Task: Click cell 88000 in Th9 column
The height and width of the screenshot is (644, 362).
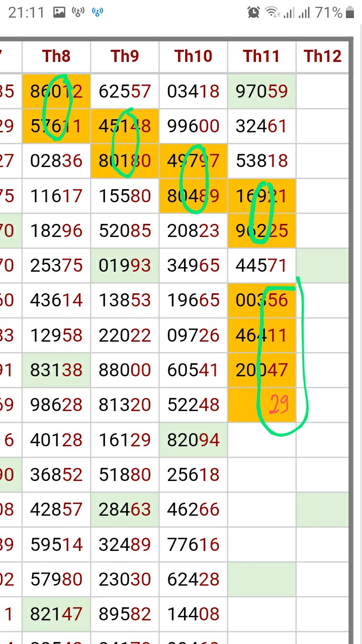Action: click(x=125, y=370)
